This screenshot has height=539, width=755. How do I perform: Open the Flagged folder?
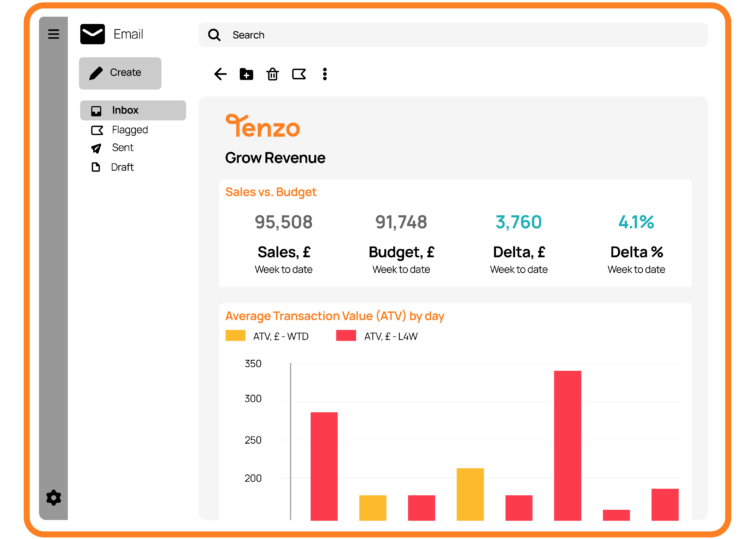(x=129, y=130)
